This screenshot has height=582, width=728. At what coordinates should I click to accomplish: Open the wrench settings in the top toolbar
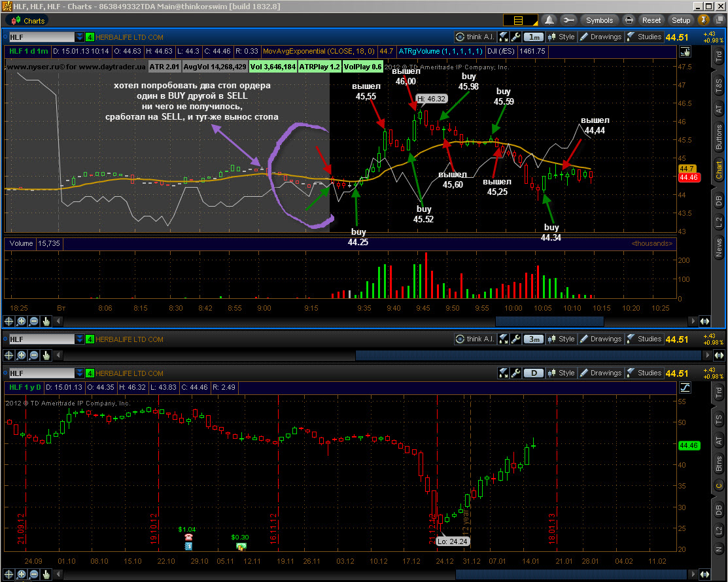tap(568, 20)
